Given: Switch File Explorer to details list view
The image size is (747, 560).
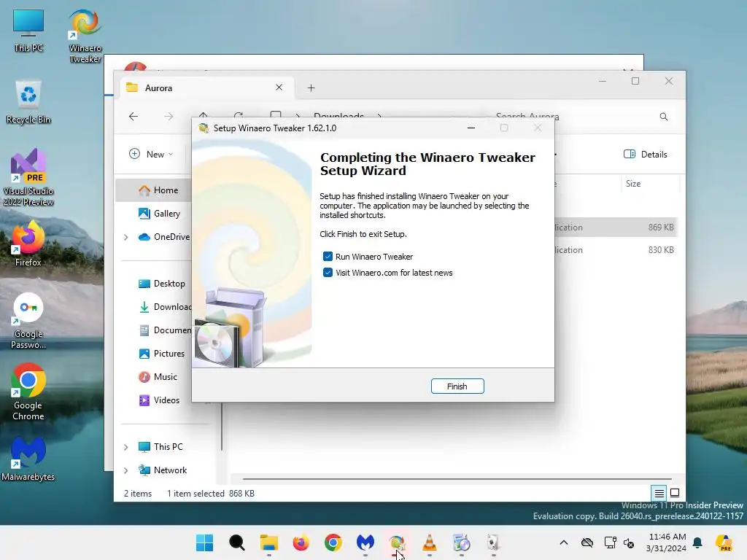Looking at the screenshot, I should (659, 493).
